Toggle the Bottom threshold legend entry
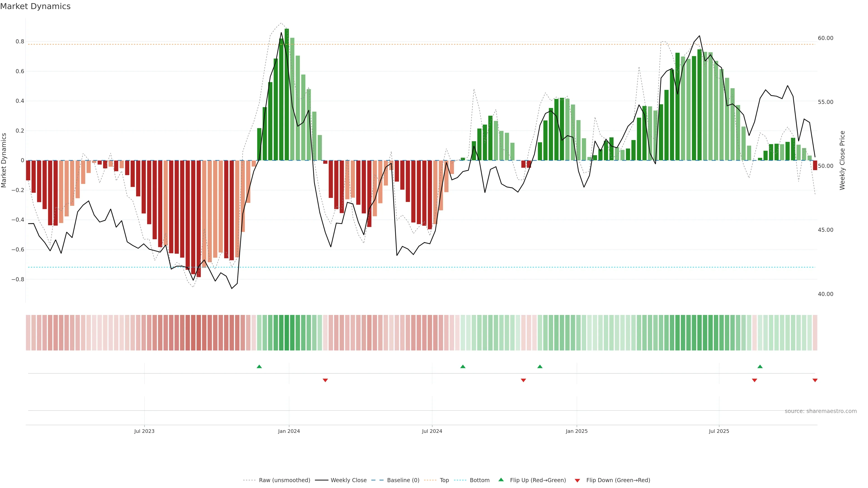The image size is (868, 488). (479, 480)
